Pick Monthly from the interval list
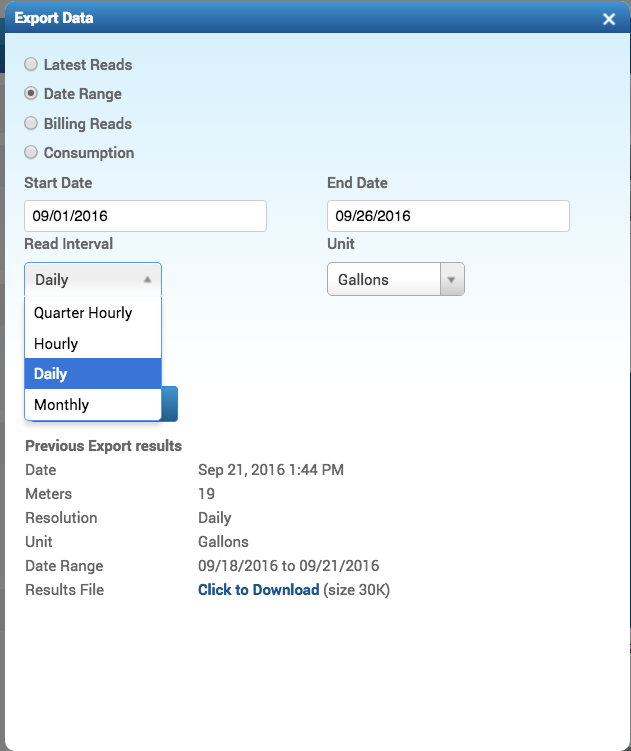 (x=92, y=405)
